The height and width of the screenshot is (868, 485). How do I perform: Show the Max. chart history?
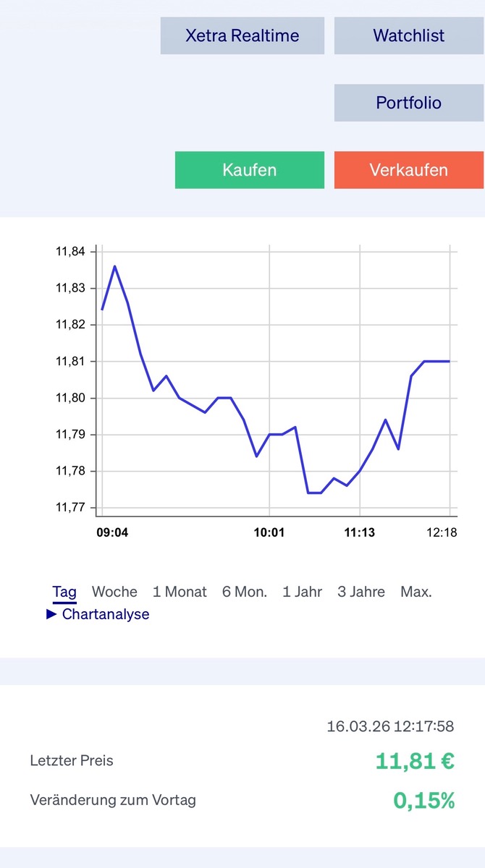[416, 592]
